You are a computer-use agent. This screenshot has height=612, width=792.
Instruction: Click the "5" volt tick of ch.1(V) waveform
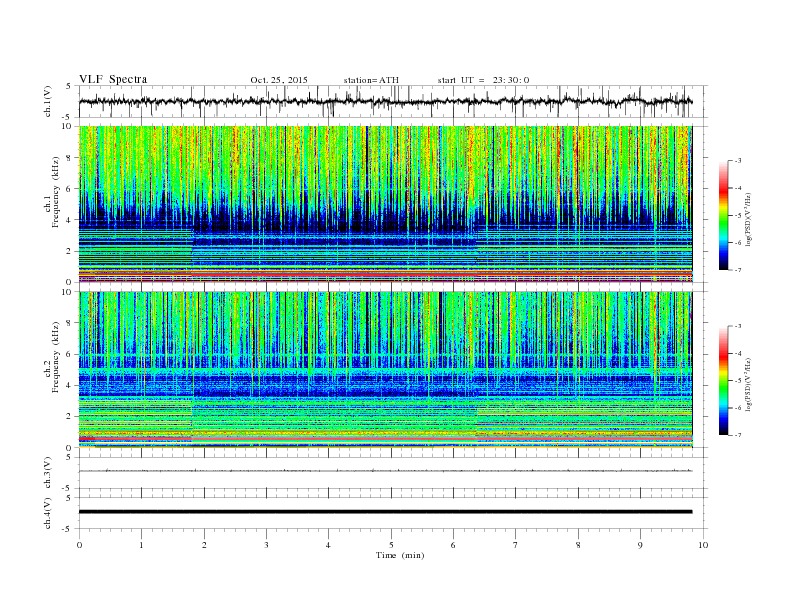pyautogui.click(x=68, y=86)
